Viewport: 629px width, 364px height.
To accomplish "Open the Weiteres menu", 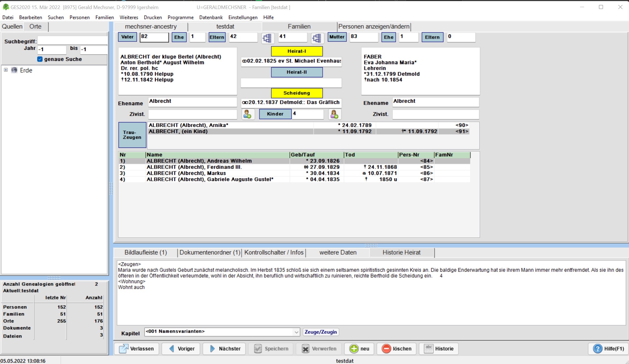I will [x=129, y=17].
